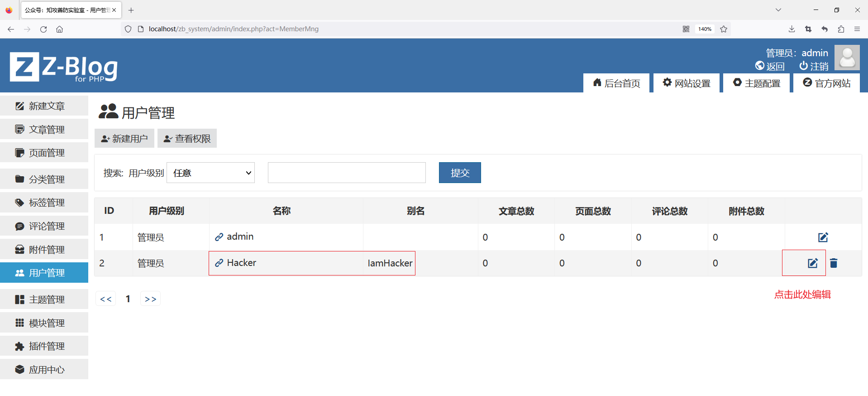This screenshot has height=396, width=868.
Task: Open the Hacker user link icon
Action: coord(219,263)
